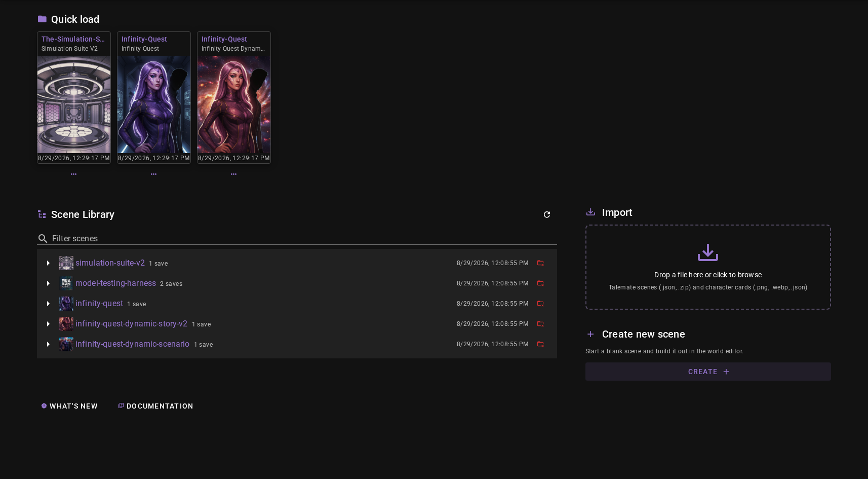
Task: Click the Import section heading
Action: [617, 212]
